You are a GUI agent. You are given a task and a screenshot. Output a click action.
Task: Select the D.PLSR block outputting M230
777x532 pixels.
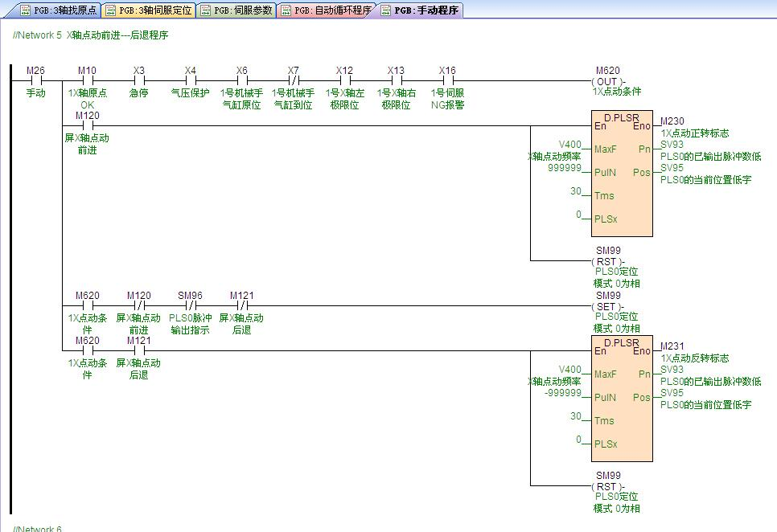click(623, 175)
